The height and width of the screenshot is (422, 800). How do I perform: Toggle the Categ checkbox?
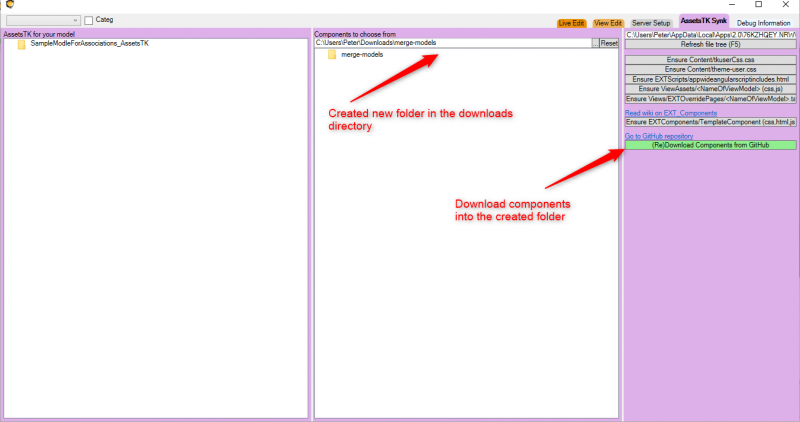88,20
